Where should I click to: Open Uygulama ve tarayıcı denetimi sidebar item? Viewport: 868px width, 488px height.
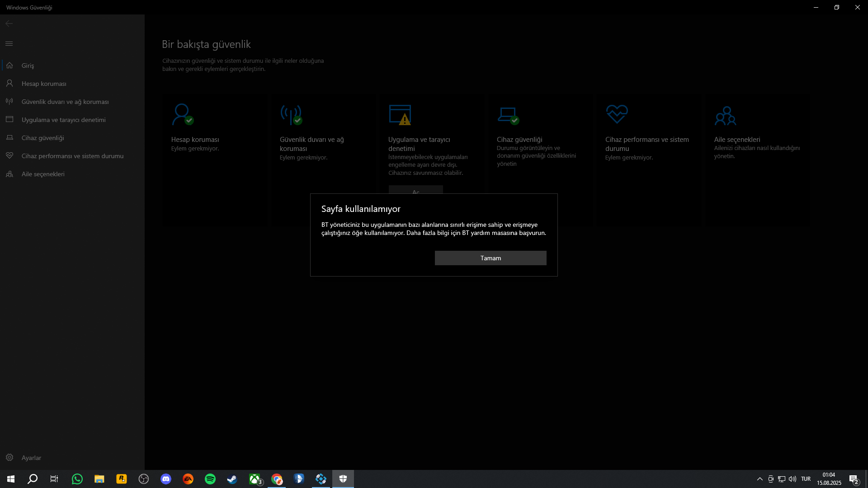click(63, 120)
